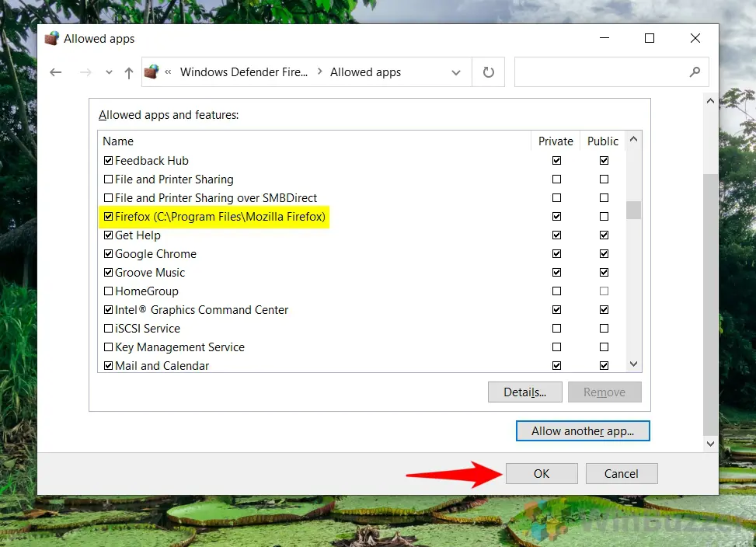Click the Public column header
756x547 pixels.
point(603,141)
